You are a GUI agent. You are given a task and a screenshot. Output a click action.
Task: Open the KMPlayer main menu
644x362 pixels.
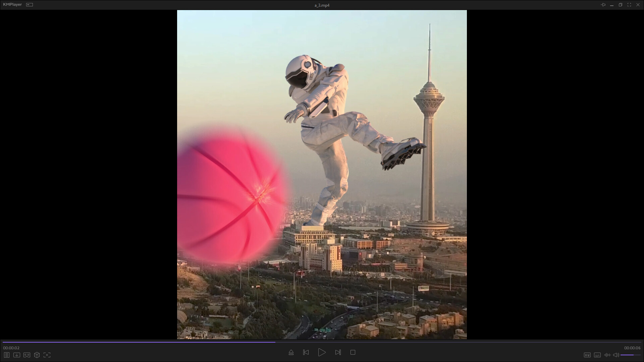coord(12,5)
